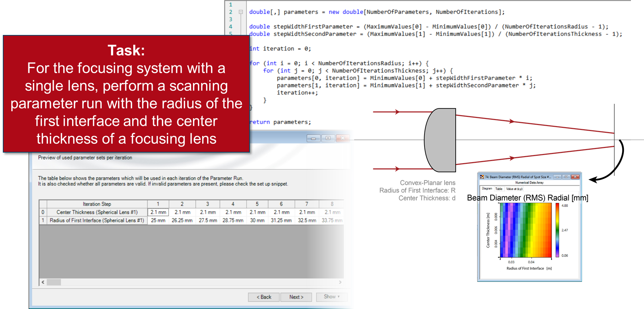Open the Show dropdown button

(x=332, y=297)
